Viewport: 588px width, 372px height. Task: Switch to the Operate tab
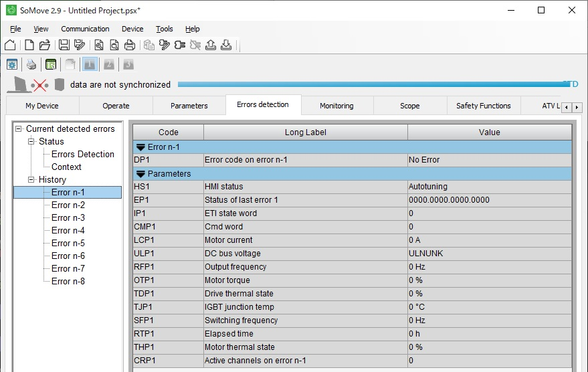coord(116,106)
